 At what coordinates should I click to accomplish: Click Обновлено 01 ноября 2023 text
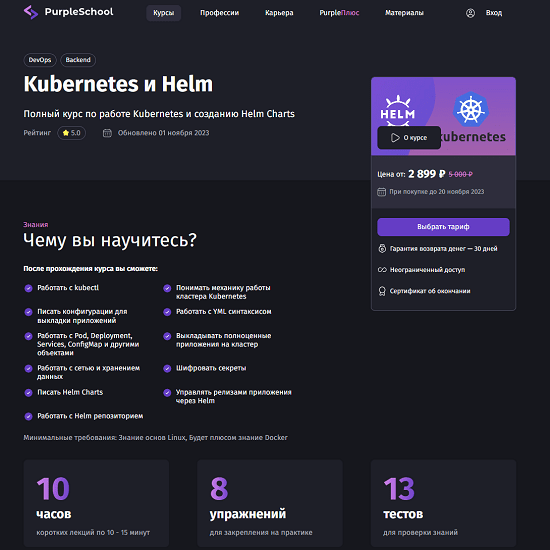[x=163, y=133]
